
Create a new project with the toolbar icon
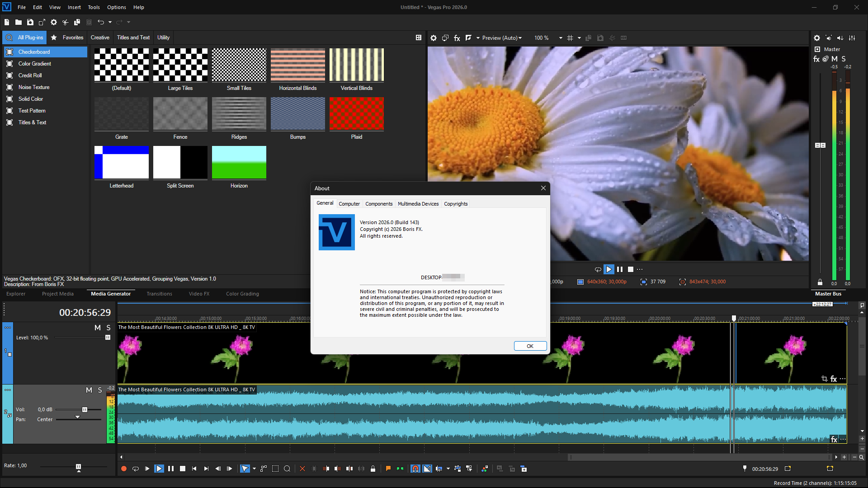tap(7, 22)
